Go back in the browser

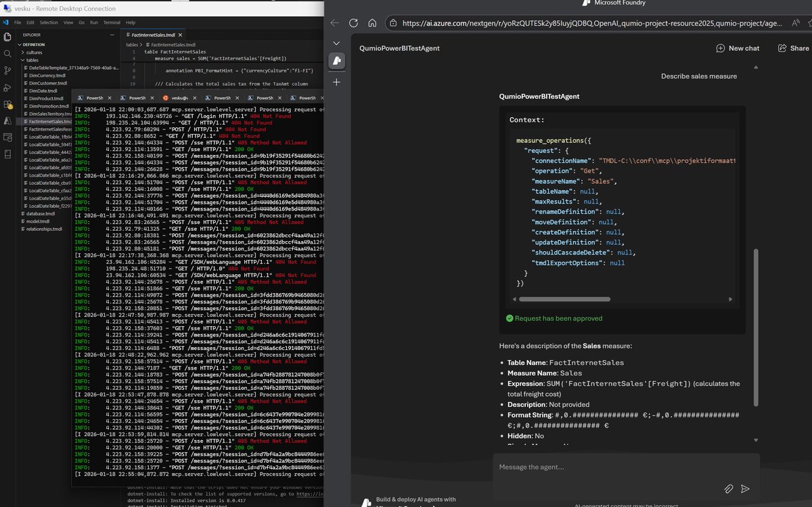(x=334, y=22)
